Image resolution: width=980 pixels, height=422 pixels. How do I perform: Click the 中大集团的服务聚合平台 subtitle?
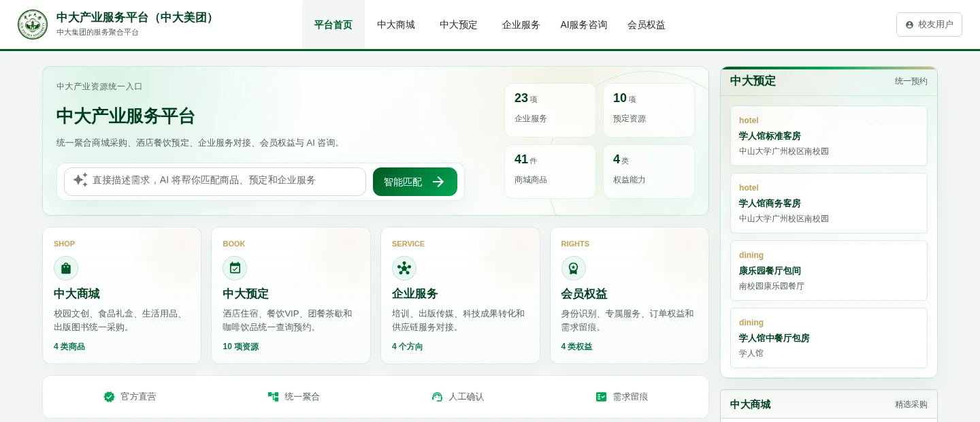click(97, 32)
